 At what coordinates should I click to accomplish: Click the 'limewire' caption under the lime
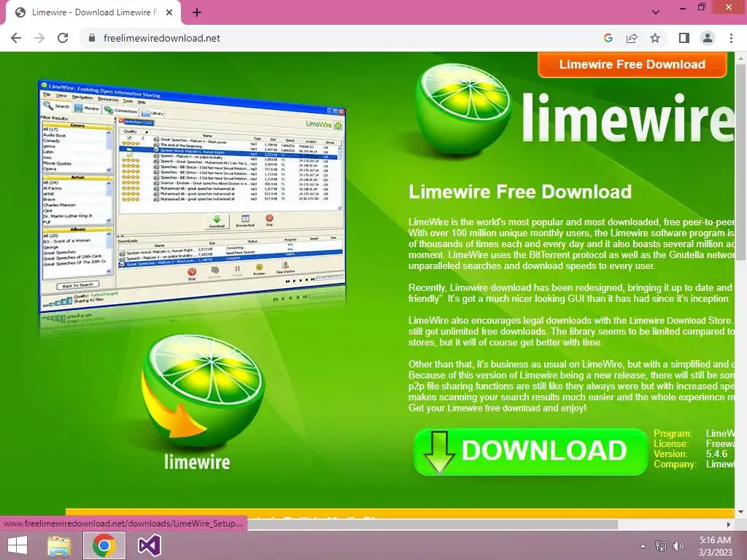[x=197, y=462]
